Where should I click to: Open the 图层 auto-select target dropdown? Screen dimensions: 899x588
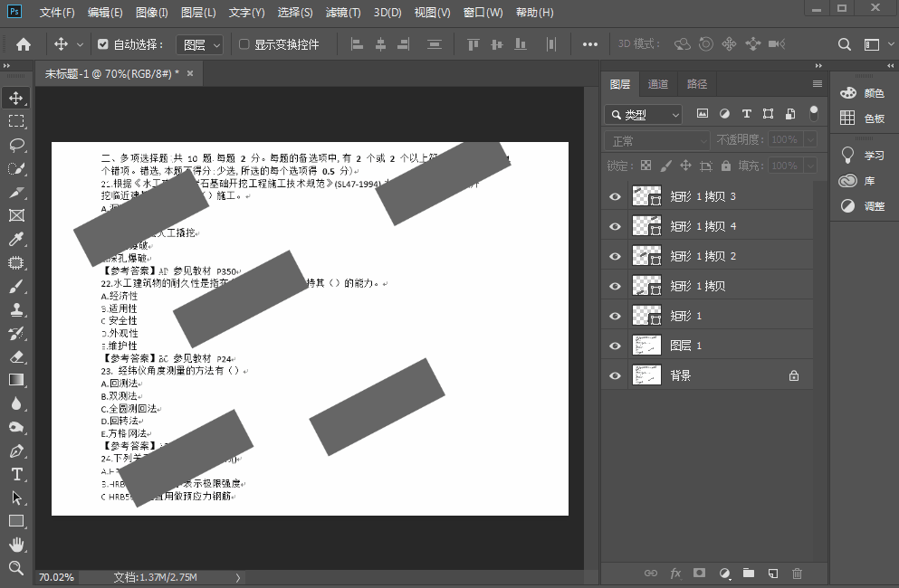click(x=199, y=44)
